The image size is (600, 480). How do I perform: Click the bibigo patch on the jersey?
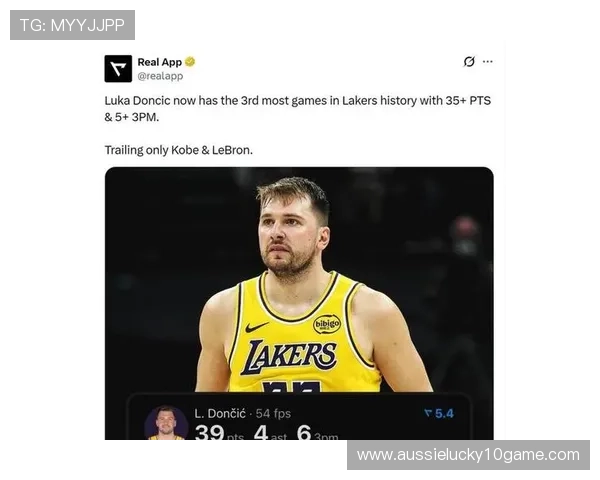[x=327, y=324]
